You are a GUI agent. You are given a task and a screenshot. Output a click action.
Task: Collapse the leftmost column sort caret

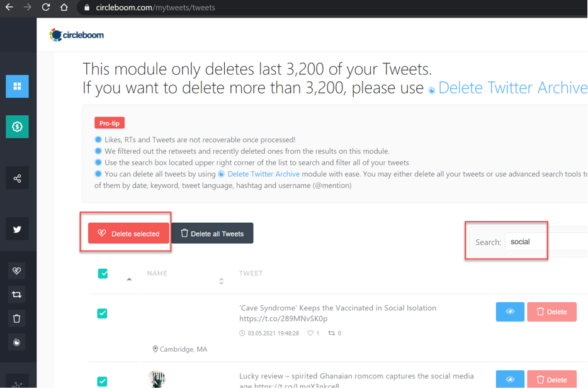point(129,280)
